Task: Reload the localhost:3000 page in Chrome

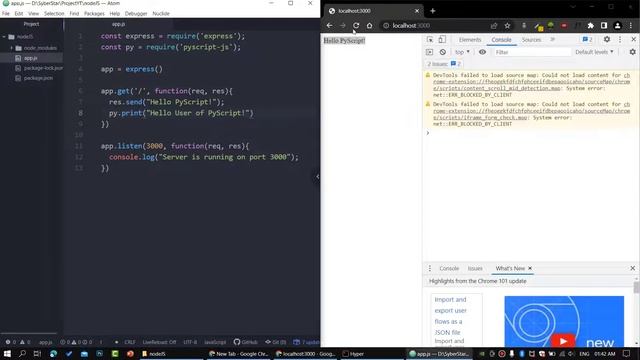Action: click(x=356, y=25)
